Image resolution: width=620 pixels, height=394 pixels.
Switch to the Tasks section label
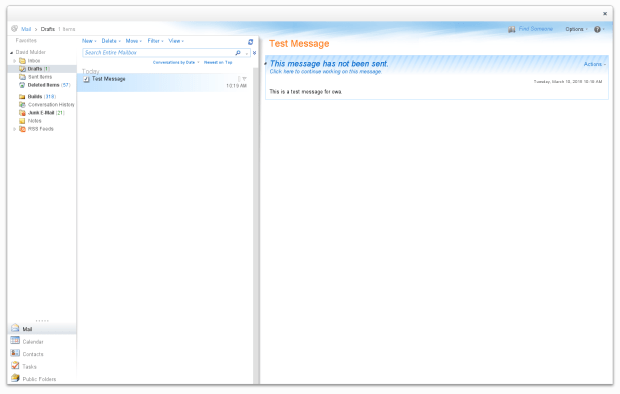(x=29, y=367)
